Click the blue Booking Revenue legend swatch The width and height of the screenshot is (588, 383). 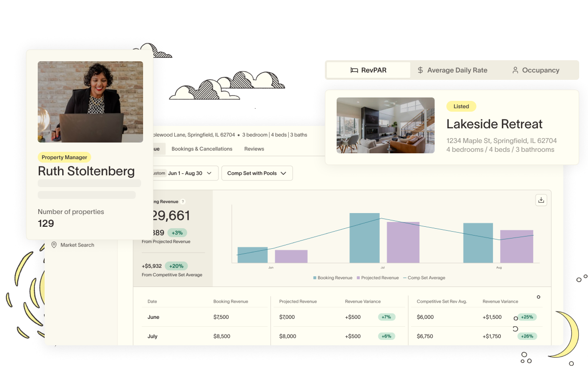[x=315, y=278]
